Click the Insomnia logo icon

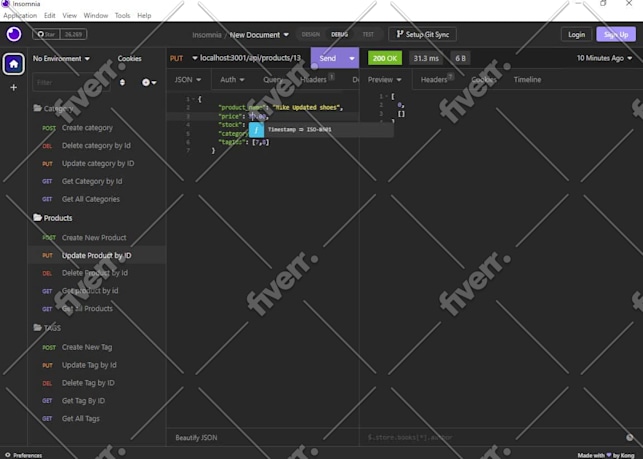14,34
